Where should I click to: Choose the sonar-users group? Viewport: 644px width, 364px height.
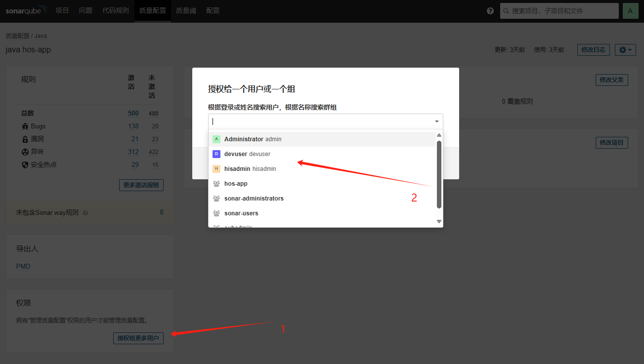tap(241, 213)
